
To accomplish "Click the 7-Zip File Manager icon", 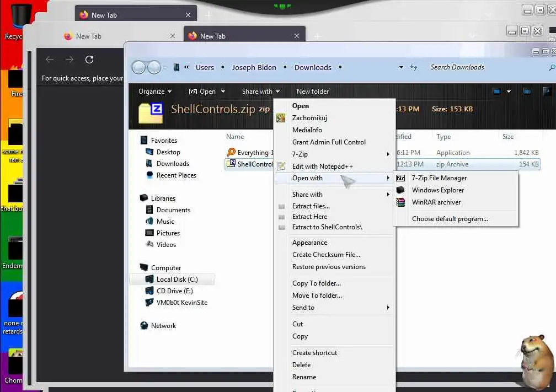I will [x=400, y=178].
